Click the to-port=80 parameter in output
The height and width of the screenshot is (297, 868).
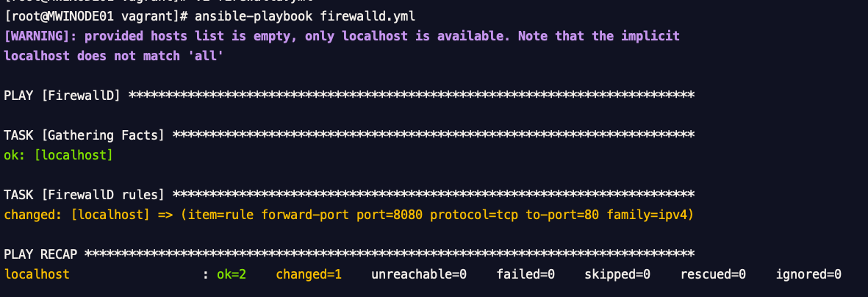(x=562, y=215)
